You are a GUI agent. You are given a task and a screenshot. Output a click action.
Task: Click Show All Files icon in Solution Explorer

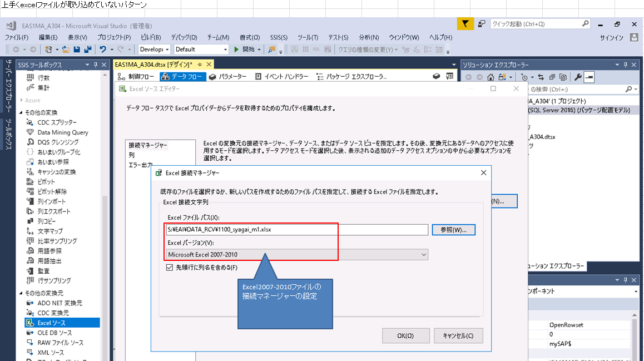563,77
